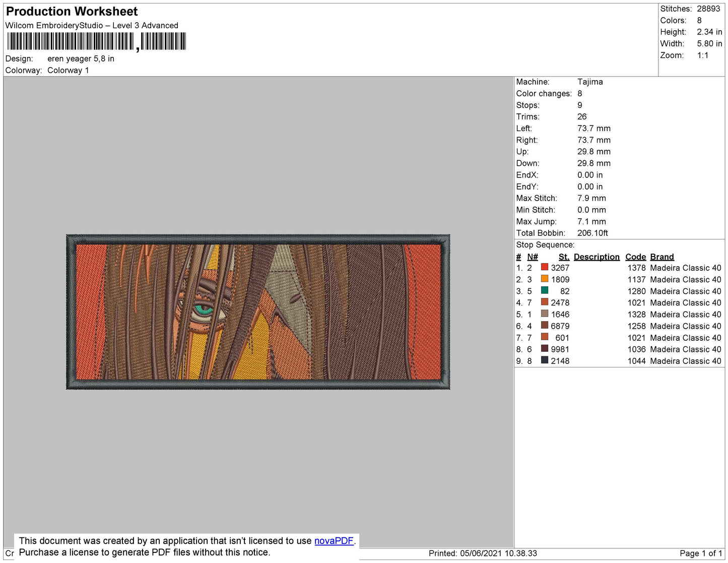Select the Up value 29.8 mm
The height and width of the screenshot is (563, 728).
point(594,152)
